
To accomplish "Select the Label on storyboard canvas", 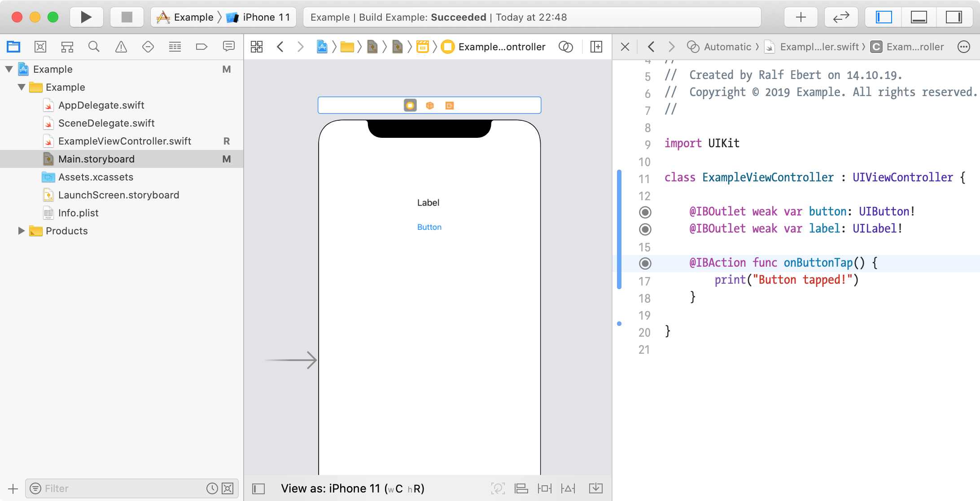I will pos(428,202).
